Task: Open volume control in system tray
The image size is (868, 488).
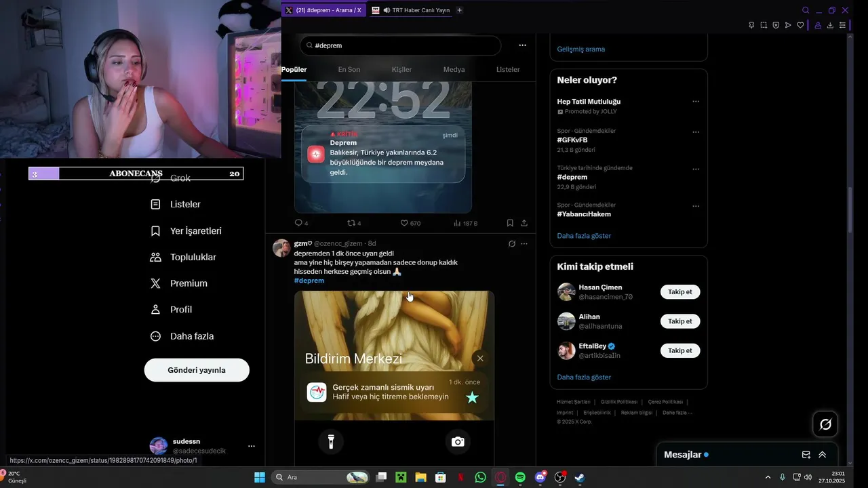Action: (808, 477)
